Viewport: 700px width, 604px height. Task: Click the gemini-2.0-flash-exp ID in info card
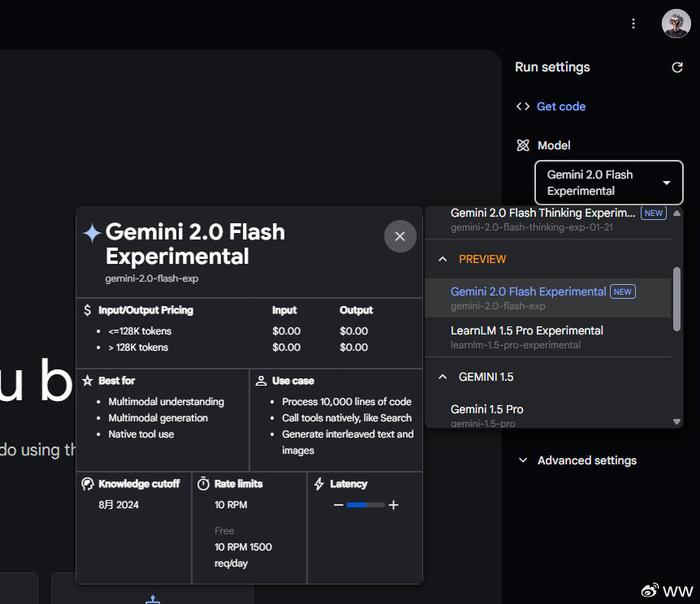pyautogui.click(x=152, y=278)
